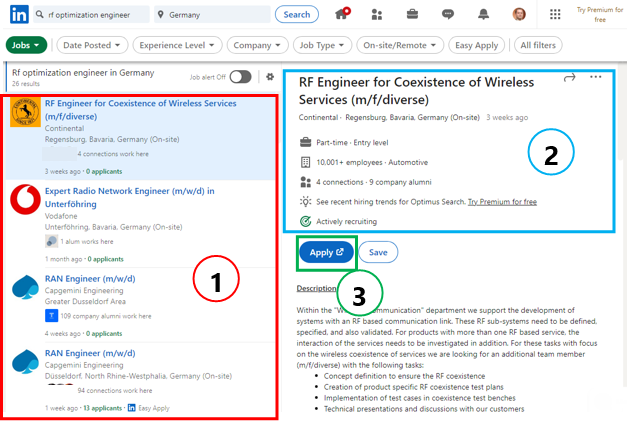Open the Jobs filter dropdown
Screen dimensions: 627x421
[x=26, y=45]
